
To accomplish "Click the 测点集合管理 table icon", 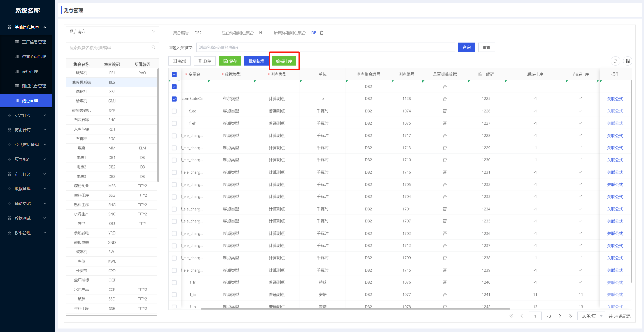I will point(17,86).
